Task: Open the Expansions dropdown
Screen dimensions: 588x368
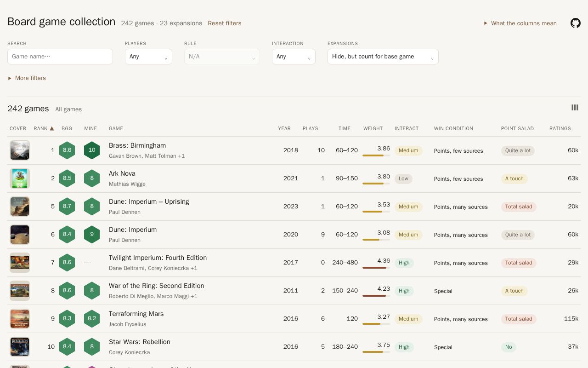Action: 383,57
